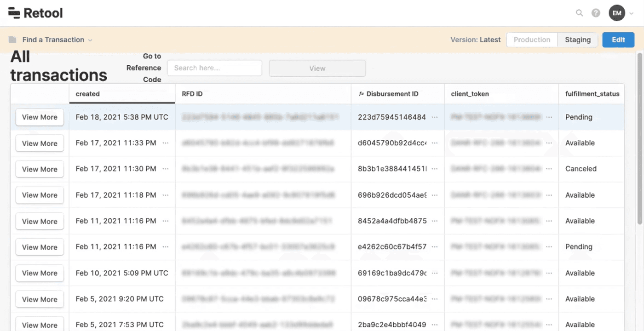
Task: Open global search using the magnifier icon
Action: point(579,13)
